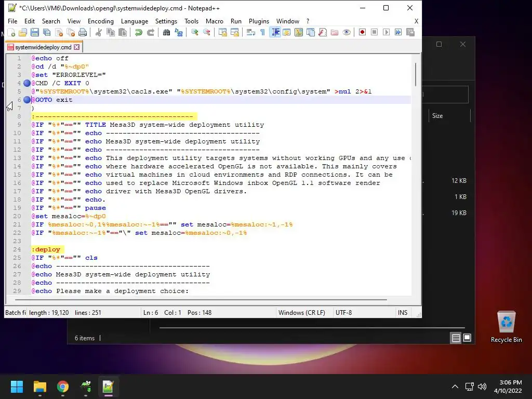This screenshot has width=532, height=399.
Task: Toggle the Word wrap toolbar icon
Action: [251, 33]
